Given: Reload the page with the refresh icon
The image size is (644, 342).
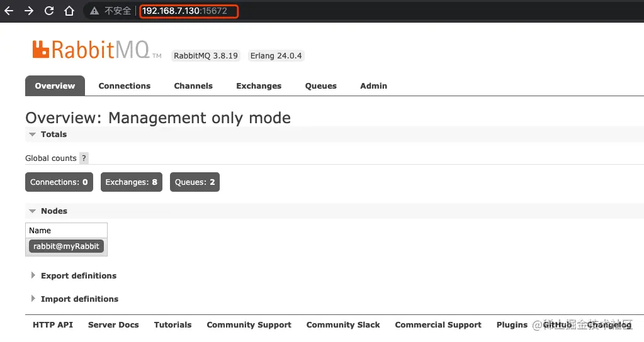Looking at the screenshot, I should tap(49, 11).
